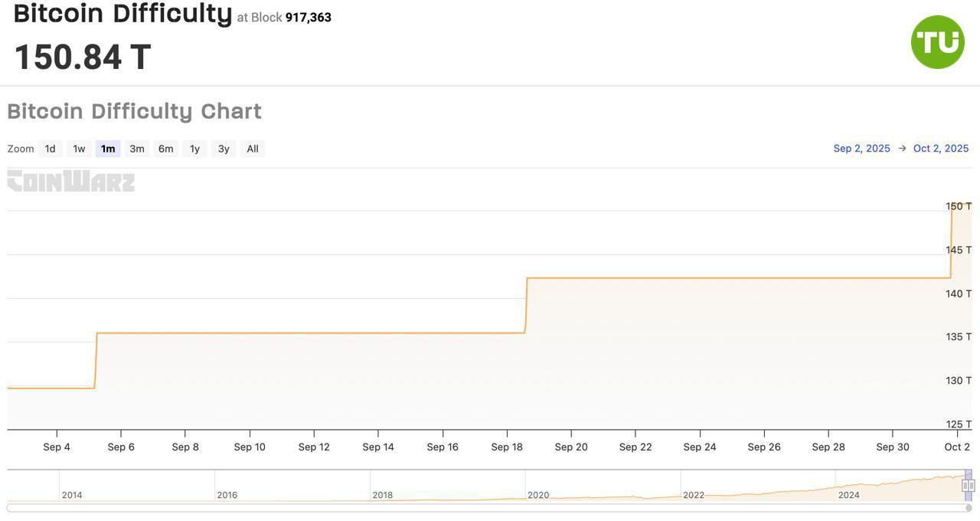Show All difficulty history
This screenshot has height=521, width=980.
click(253, 149)
